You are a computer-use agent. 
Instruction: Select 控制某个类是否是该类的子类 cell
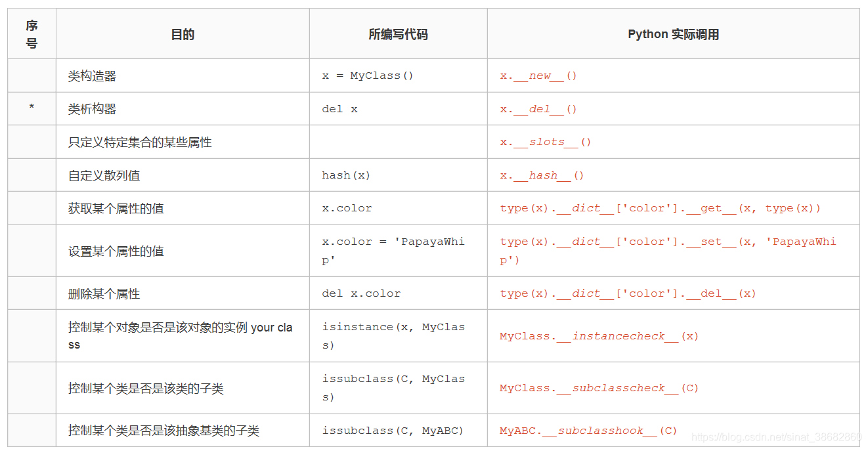(183, 388)
